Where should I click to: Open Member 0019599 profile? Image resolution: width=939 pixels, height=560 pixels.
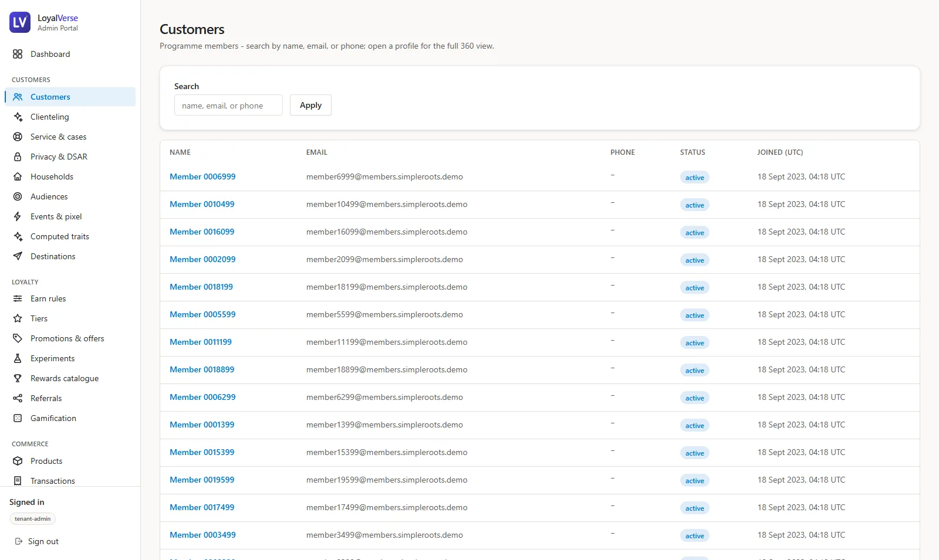202,480
